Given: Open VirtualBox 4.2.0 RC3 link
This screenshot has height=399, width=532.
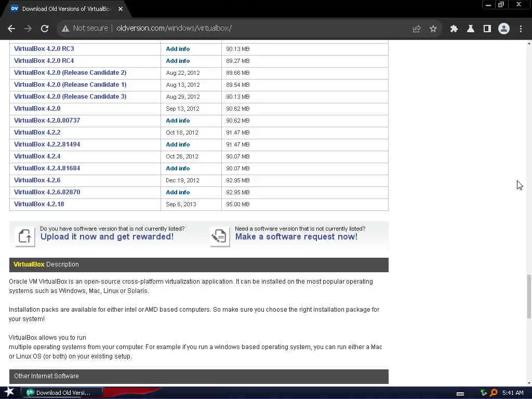Looking at the screenshot, I should tap(44, 48).
